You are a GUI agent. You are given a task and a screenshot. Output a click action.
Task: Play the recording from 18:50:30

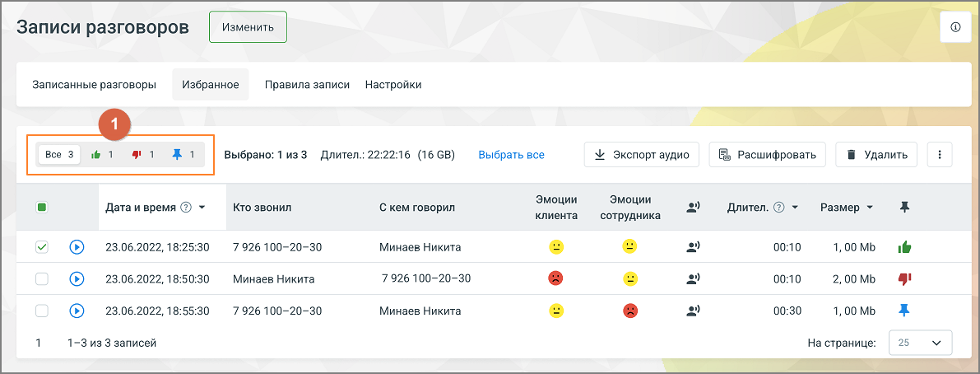pos(77,279)
